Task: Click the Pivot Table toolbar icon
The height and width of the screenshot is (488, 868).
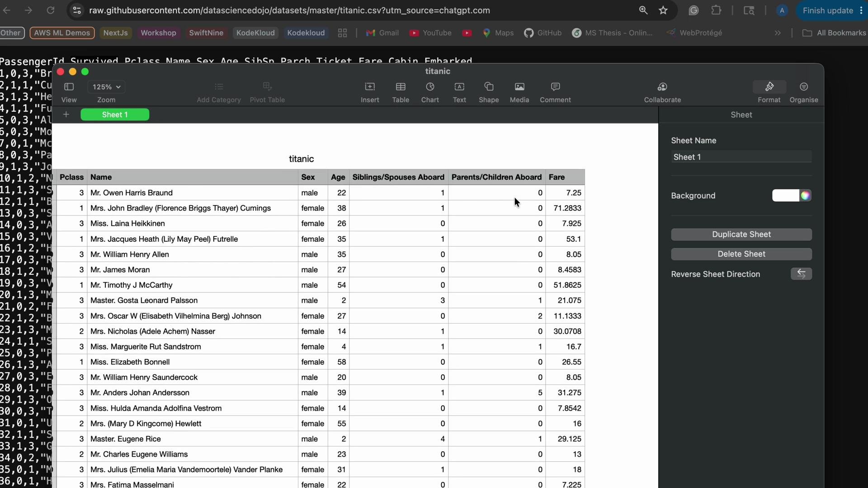Action: click(267, 86)
